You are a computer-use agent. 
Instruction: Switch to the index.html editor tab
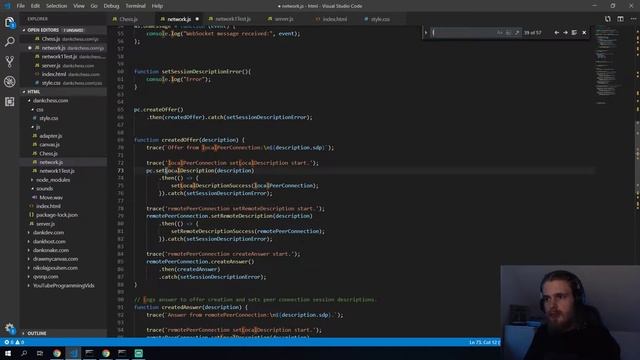[x=335, y=19]
